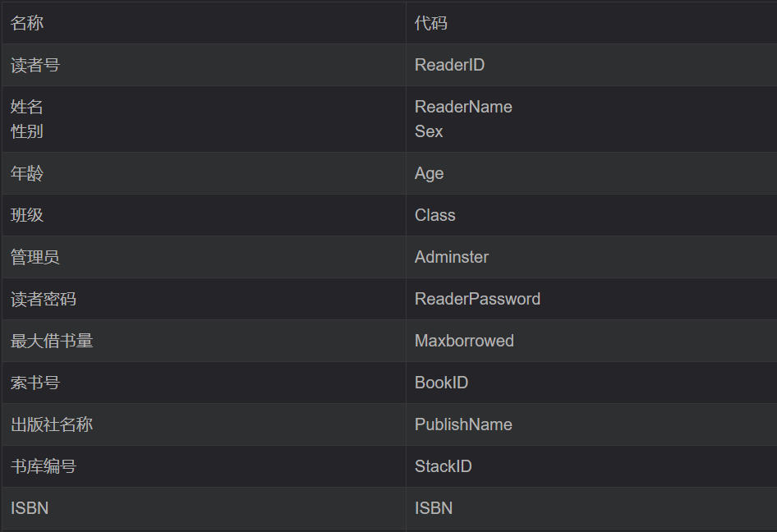The width and height of the screenshot is (777, 532).
Task: Click the 名称 column header
Action: point(27,23)
